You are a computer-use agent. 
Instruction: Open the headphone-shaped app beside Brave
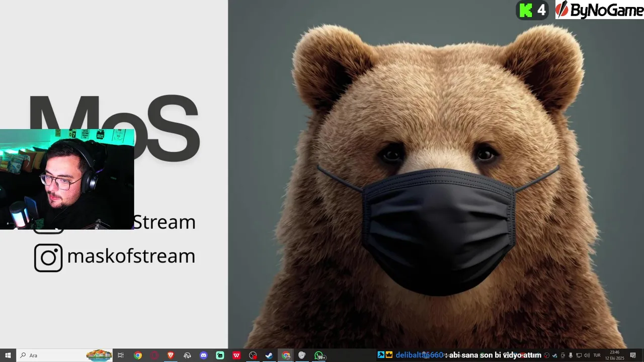[187, 355]
